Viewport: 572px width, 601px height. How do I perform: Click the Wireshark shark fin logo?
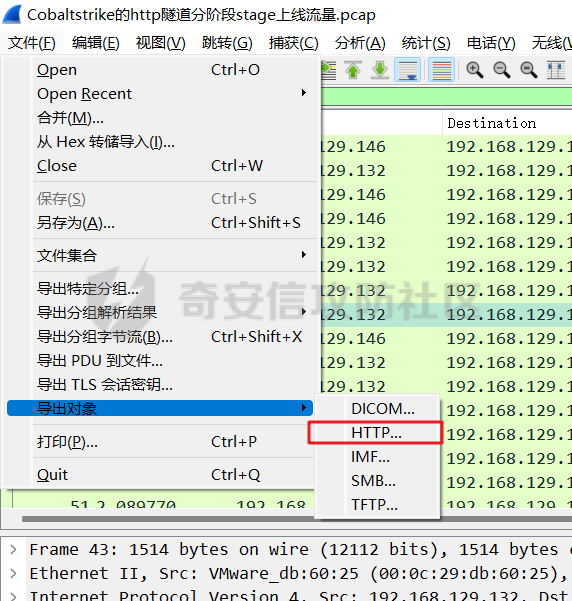tap(12, 15)
